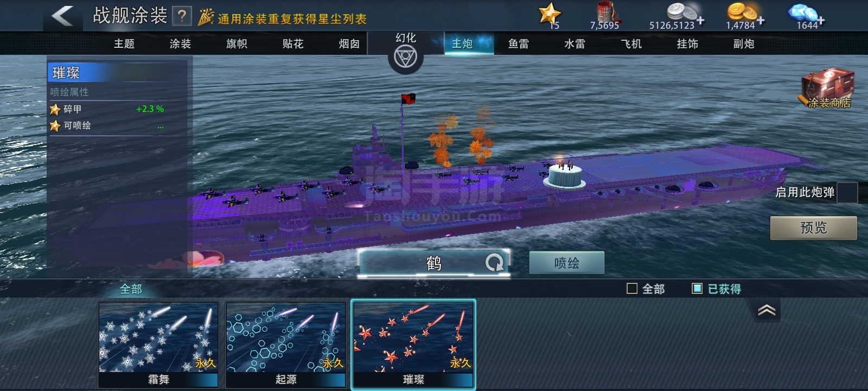The height and width of the screenshot is (391, 868).
Task: Collapse the skin list with double chevron
Action: [x=767, y=311]
